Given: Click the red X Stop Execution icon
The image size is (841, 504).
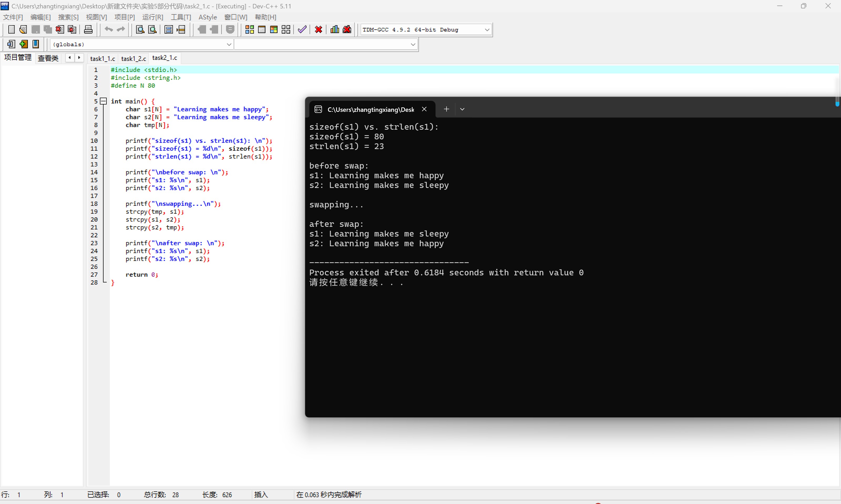Looking at the screenshot, I should [x=318, y=30].
